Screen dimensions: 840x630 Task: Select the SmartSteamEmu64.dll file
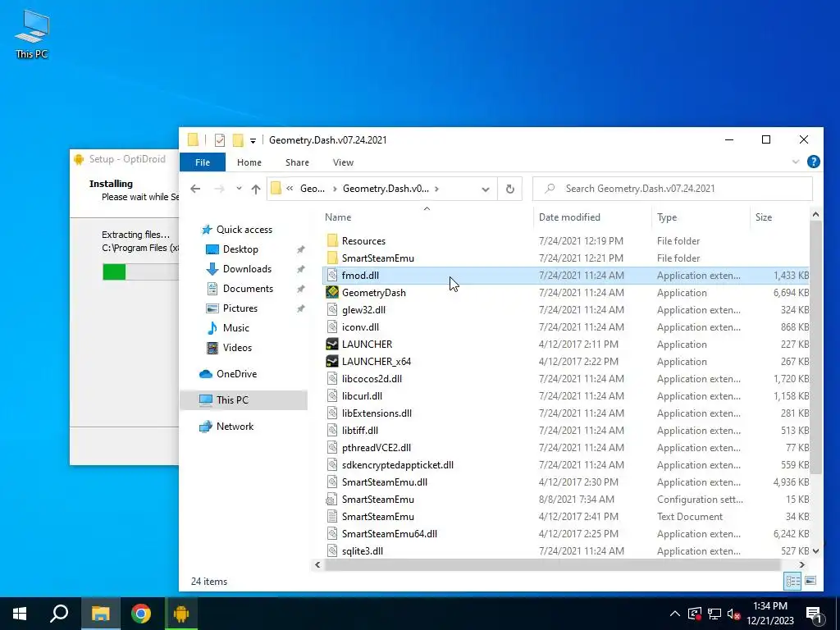click(x=390, y=533)
